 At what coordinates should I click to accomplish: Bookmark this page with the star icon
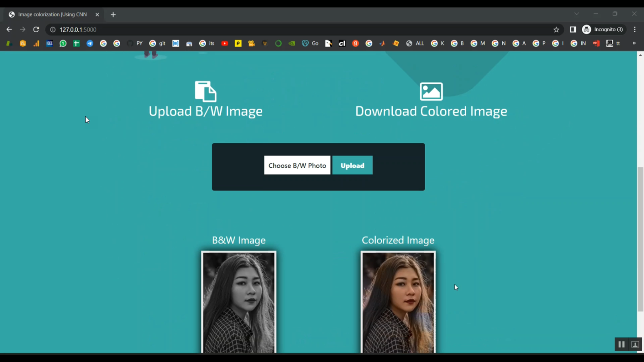[x=556, y=30]
